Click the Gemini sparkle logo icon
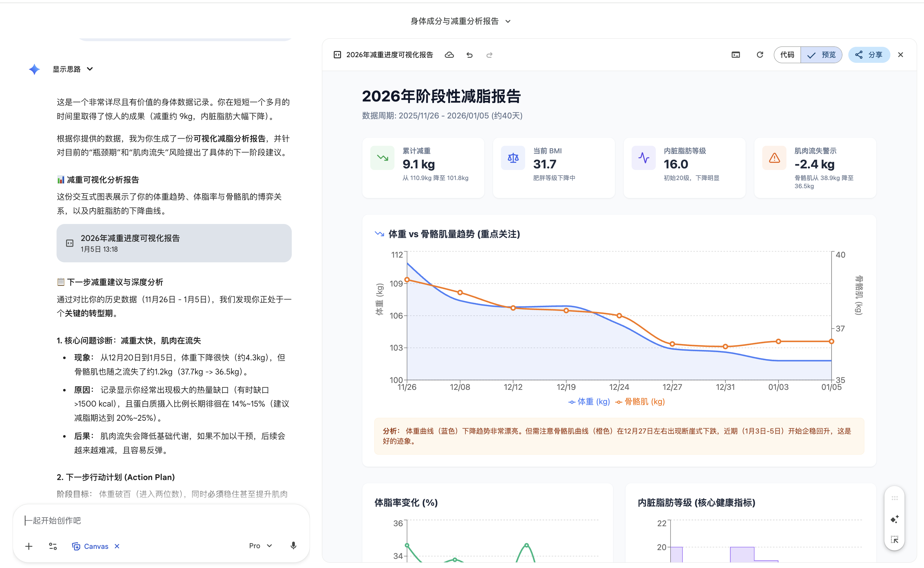The image size is (924, 568). [34, 69]
